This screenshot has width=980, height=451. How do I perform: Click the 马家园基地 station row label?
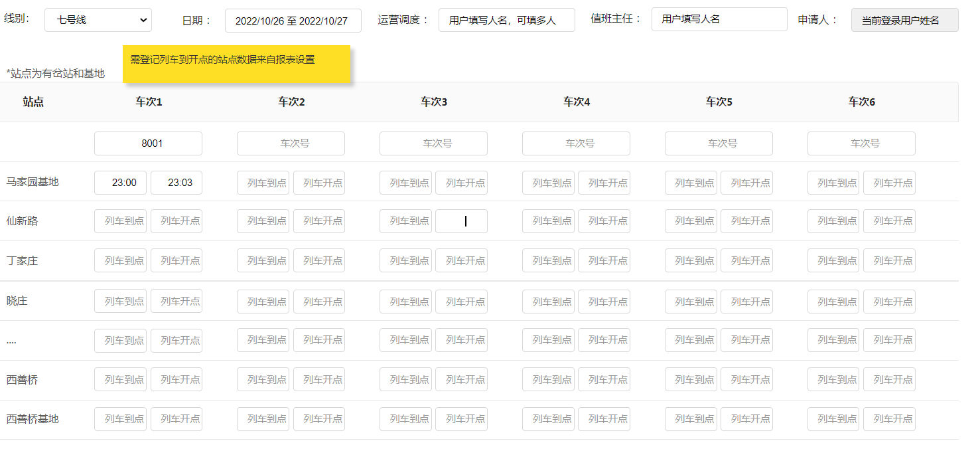click(33, 182)
